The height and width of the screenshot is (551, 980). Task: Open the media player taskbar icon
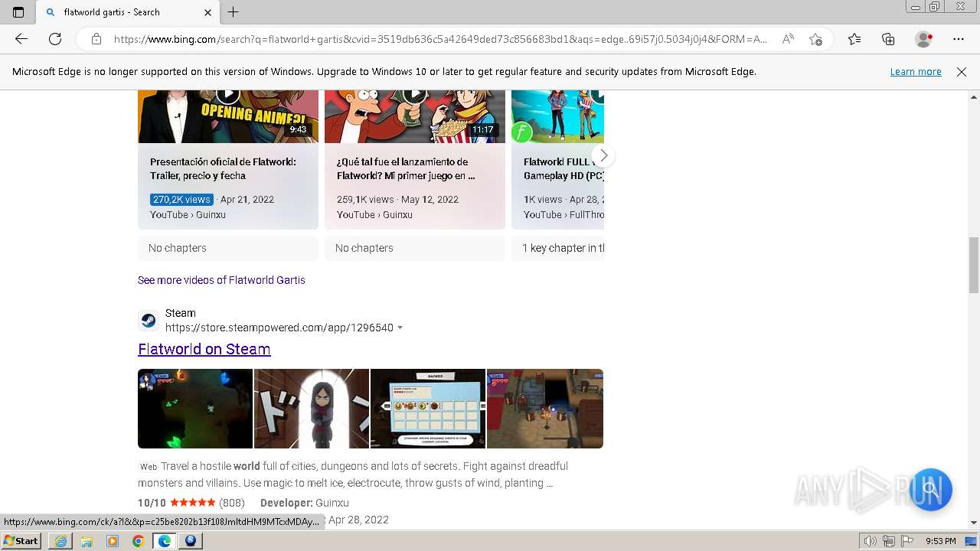(x=113, y=541)
